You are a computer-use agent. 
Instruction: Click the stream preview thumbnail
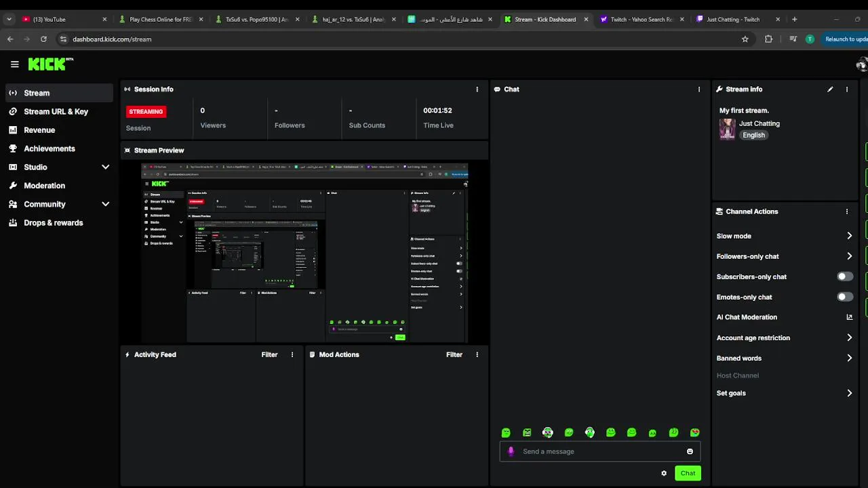pyautogui.click(x=304, y=253)
